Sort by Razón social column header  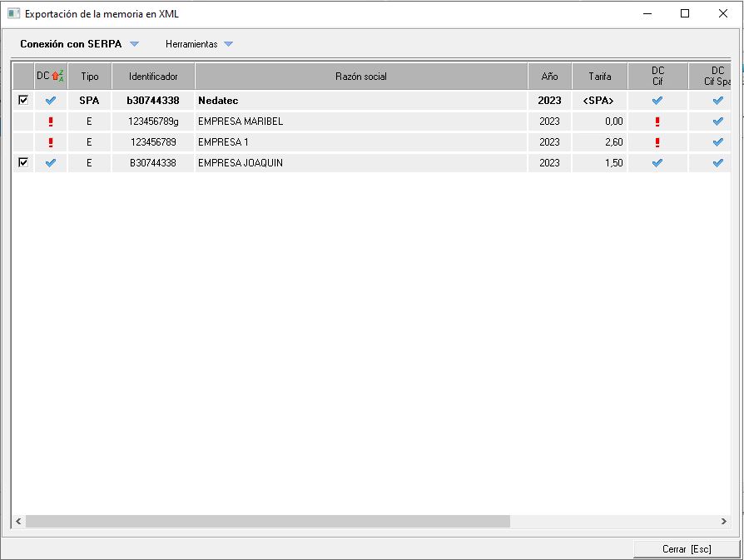360,77
